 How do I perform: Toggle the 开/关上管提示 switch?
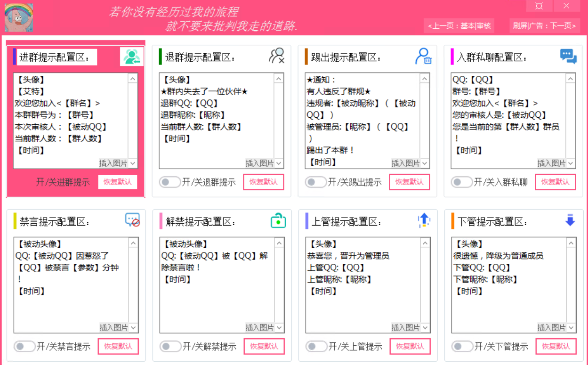[316, 346]
